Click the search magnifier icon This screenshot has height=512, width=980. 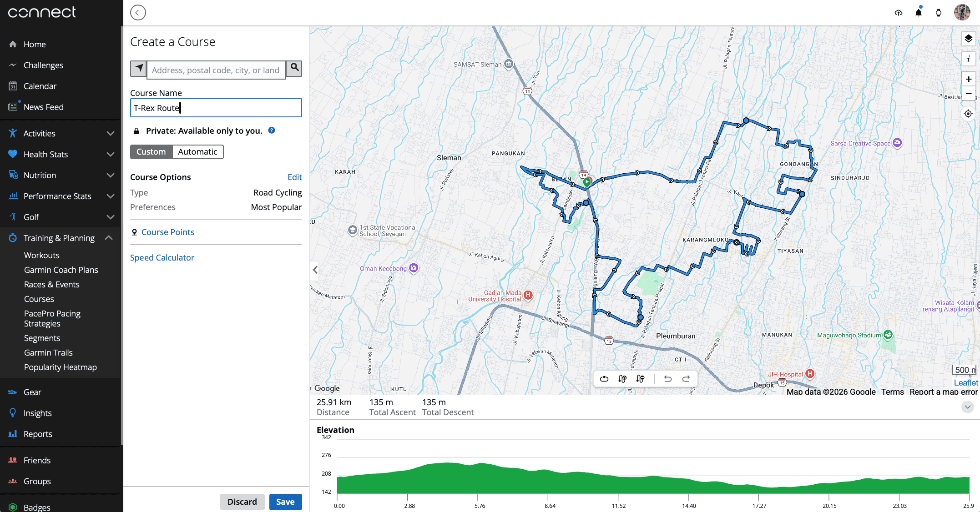294,68
